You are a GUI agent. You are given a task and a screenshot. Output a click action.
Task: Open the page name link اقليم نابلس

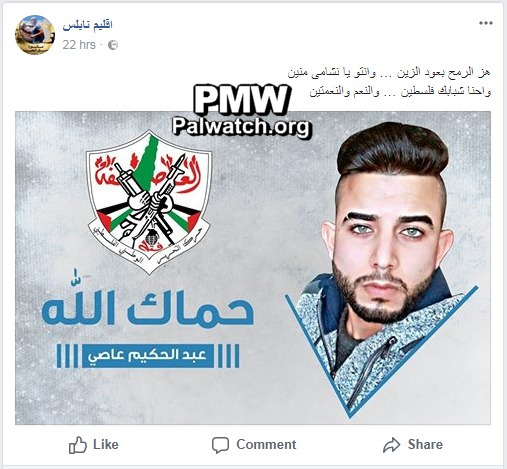coord(87,25)
